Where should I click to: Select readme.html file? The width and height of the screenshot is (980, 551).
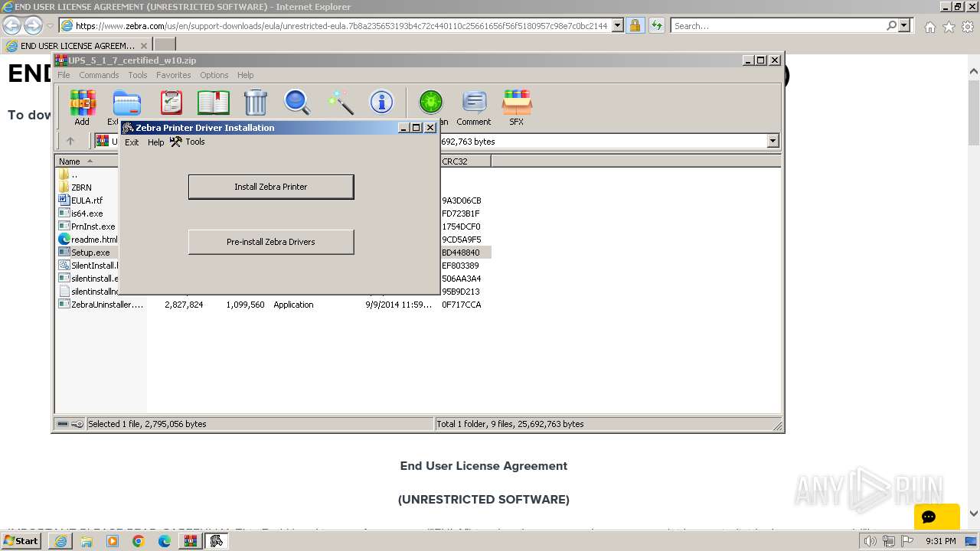click(x=88, y=240)
